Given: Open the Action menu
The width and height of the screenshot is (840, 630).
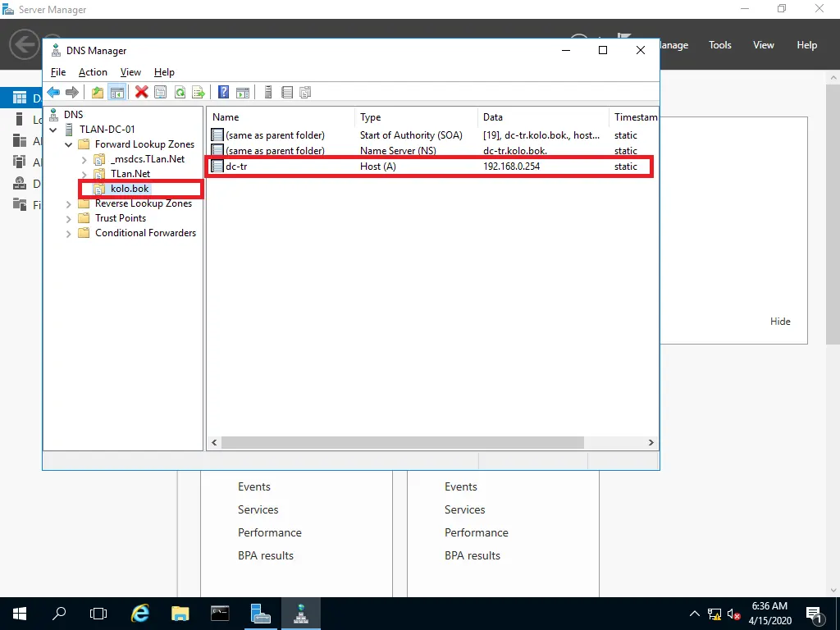Looking at the screenshot, I should click(93, 72).
